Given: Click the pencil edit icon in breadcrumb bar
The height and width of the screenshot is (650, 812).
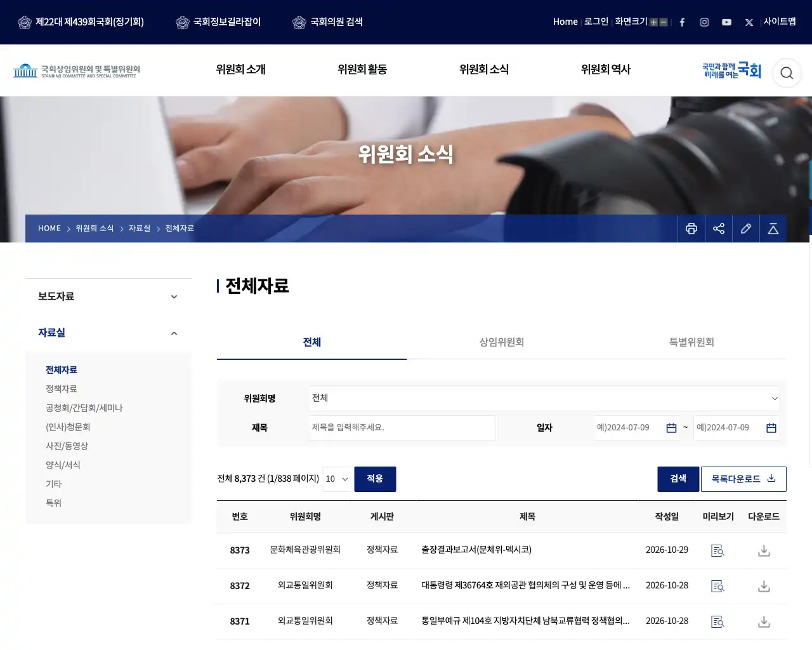Looking at the screenshot, I should point(746,229).
